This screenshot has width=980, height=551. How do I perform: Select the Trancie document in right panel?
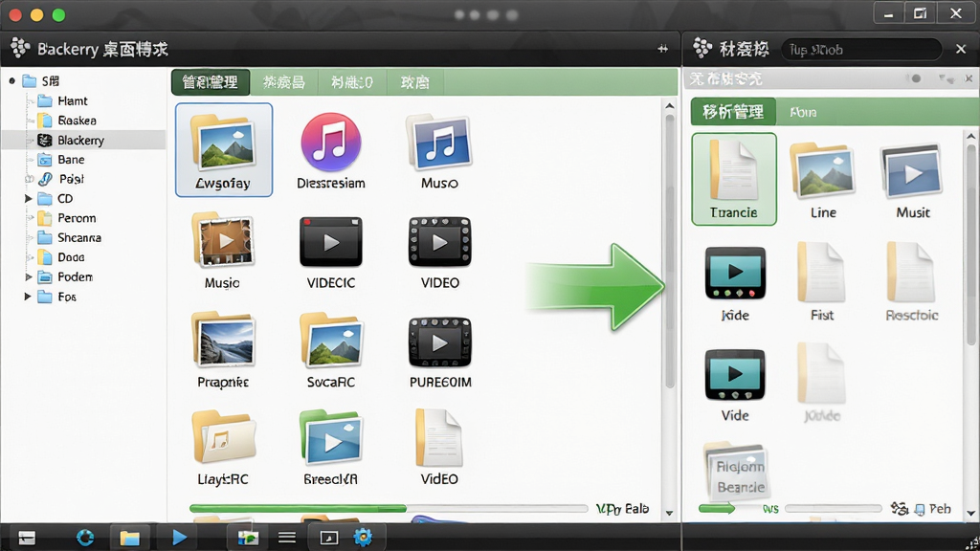point(734,179)
